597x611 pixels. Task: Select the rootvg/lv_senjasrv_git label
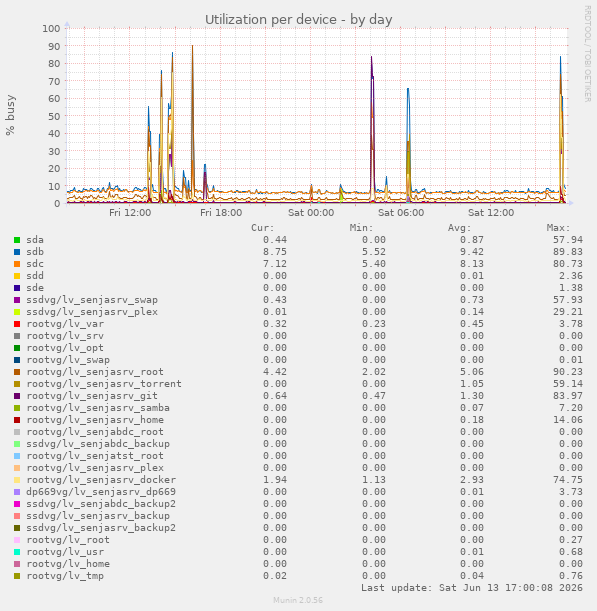click(92, 396)
